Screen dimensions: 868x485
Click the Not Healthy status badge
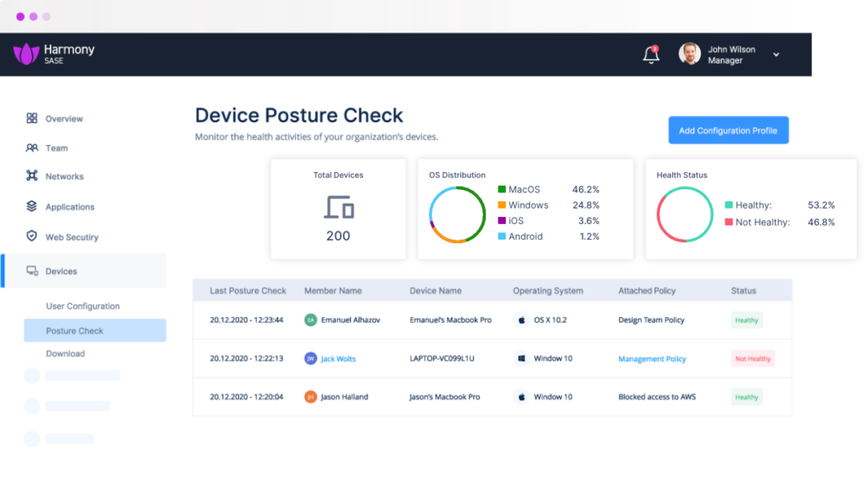click(x=753, y=359)
